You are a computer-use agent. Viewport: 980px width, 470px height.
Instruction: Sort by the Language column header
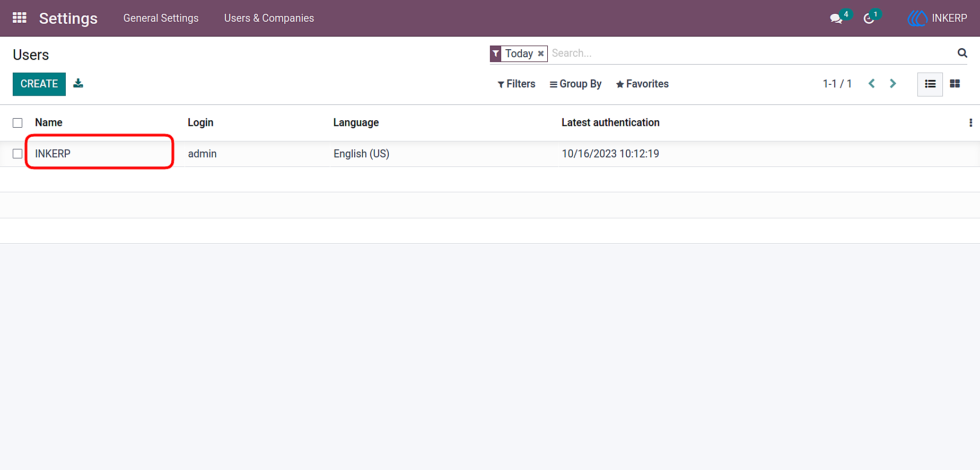coord(356,122)
